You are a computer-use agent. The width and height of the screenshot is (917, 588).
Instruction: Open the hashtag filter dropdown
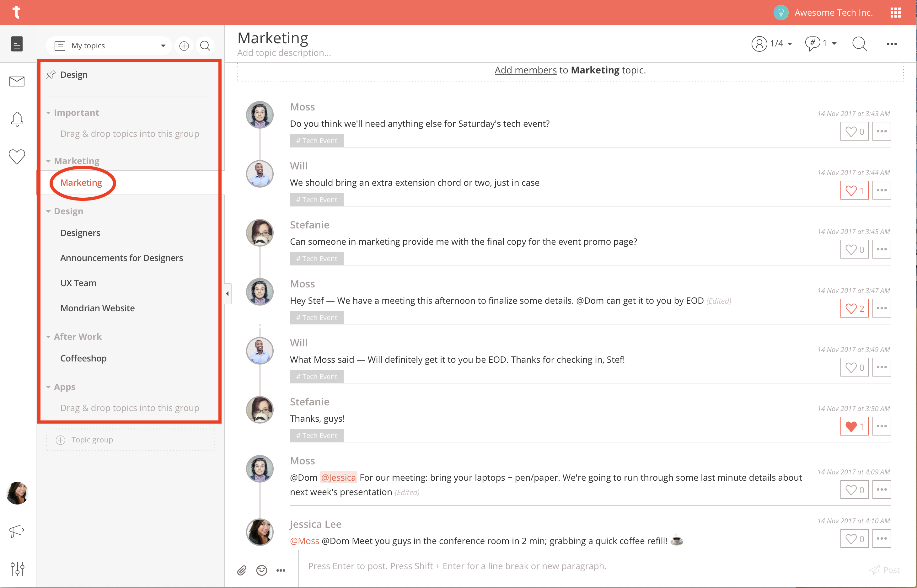821,44
